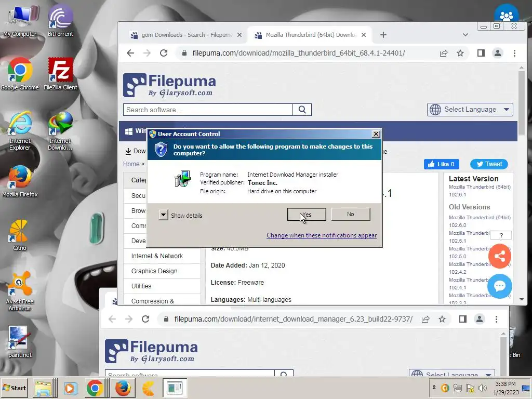This screenshot has width=532, height=399.
Task: Open Chrome three-dot menu in front window
Action: pos(514,53)
